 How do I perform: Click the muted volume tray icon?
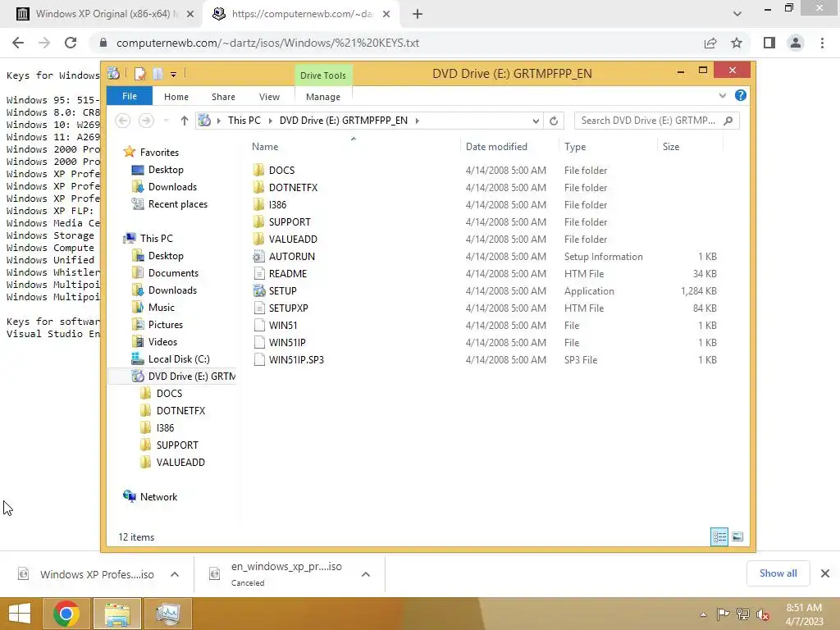[x=762, y=614]
